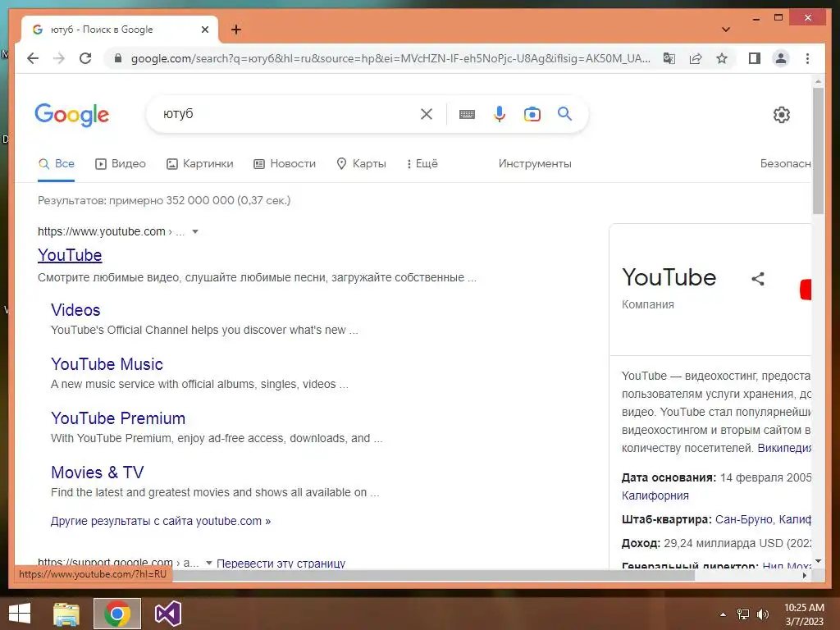Go back to the previous page
Viewport: 840px width, 630px height.
[33, 58]
